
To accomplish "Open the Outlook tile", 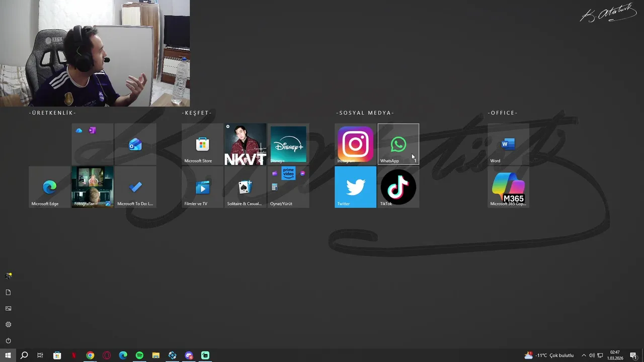I will (x=135, y=144).
